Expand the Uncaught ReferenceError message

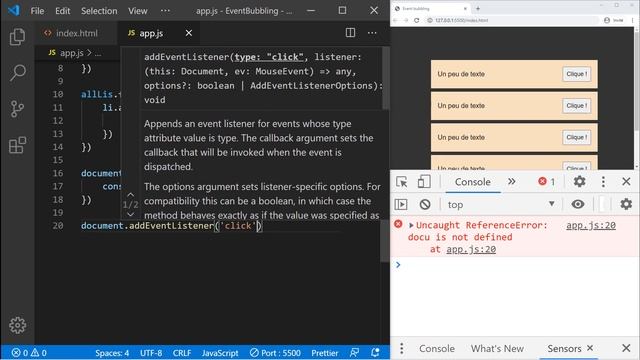pyautogui.click(x=411, y=225)
